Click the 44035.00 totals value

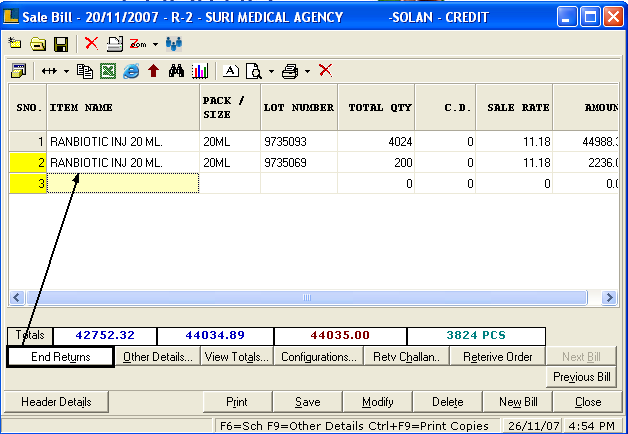pos(340,336)
